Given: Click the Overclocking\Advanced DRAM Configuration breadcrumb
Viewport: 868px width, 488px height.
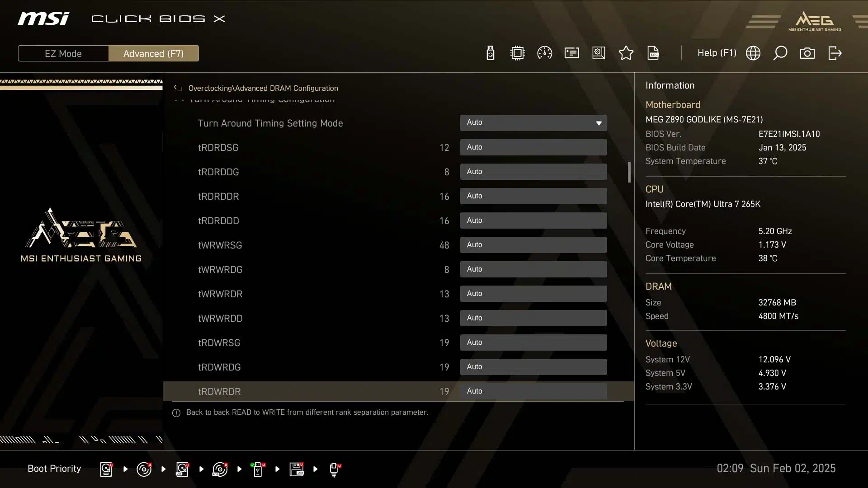Looking at the screenshot, I should click(263, 89).
